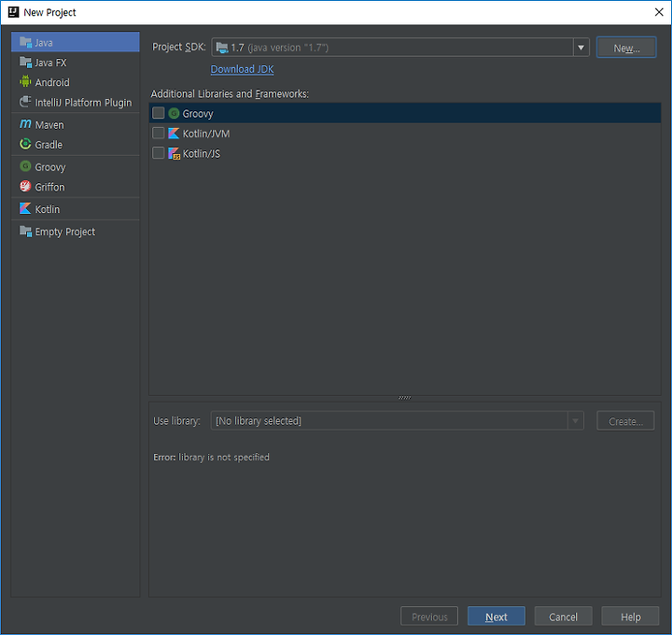This screenshot has width=672, height=635.
Task: Open the Download JDK link
Action: pyautogui.click(x=242, y=69)
